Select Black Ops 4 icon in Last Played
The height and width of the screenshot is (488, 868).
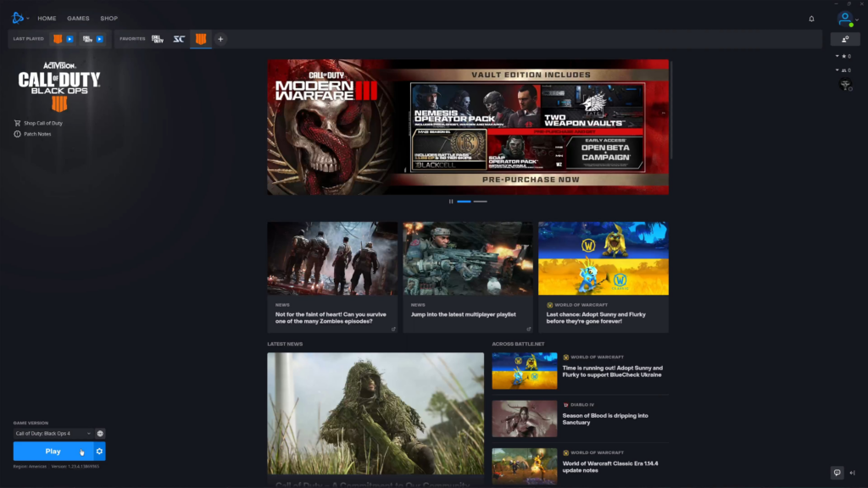point(58,39)
